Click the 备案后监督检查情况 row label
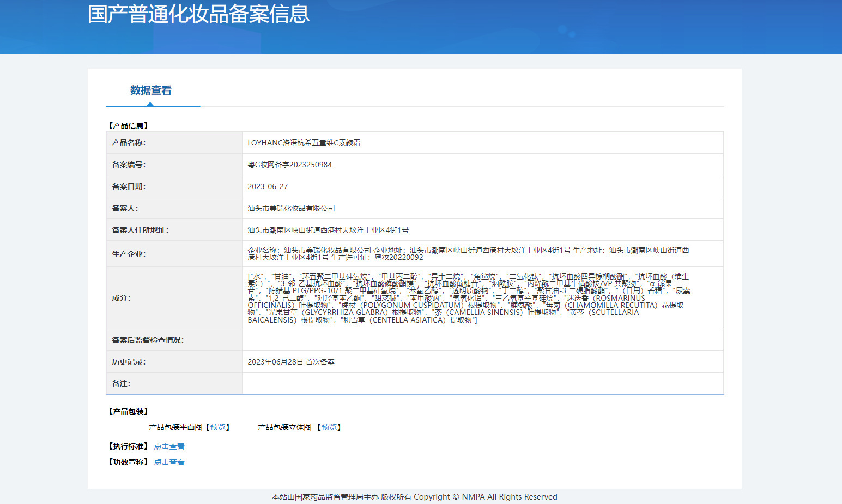 coord(148,340)
